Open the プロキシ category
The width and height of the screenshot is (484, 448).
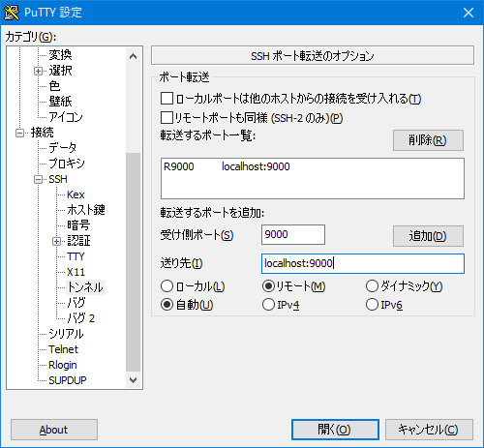(67, 164)
